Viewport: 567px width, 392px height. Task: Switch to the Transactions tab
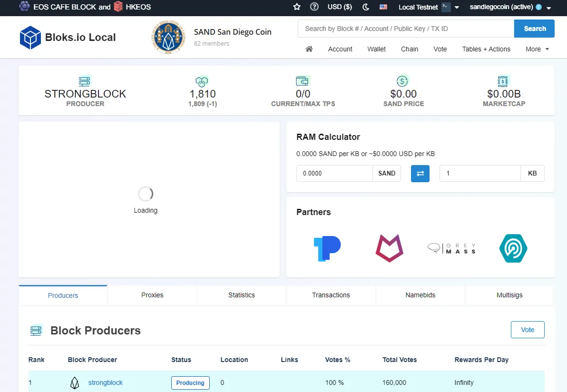point(331,295)
